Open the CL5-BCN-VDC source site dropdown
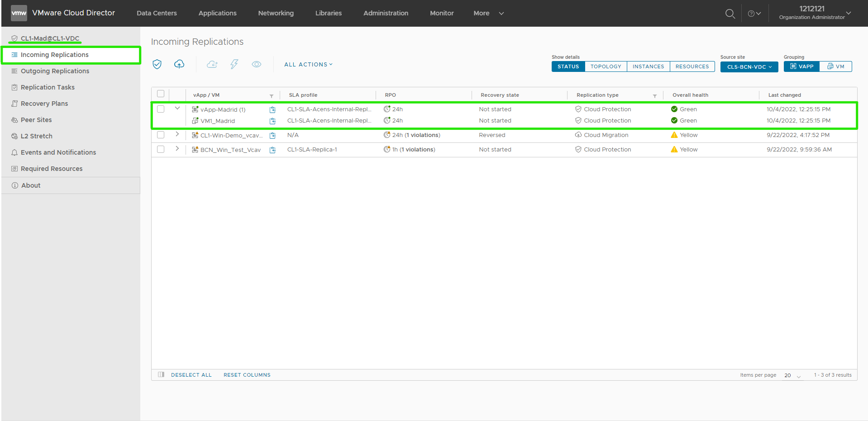This screenshot has height=421, width=868. click(749, 67)
